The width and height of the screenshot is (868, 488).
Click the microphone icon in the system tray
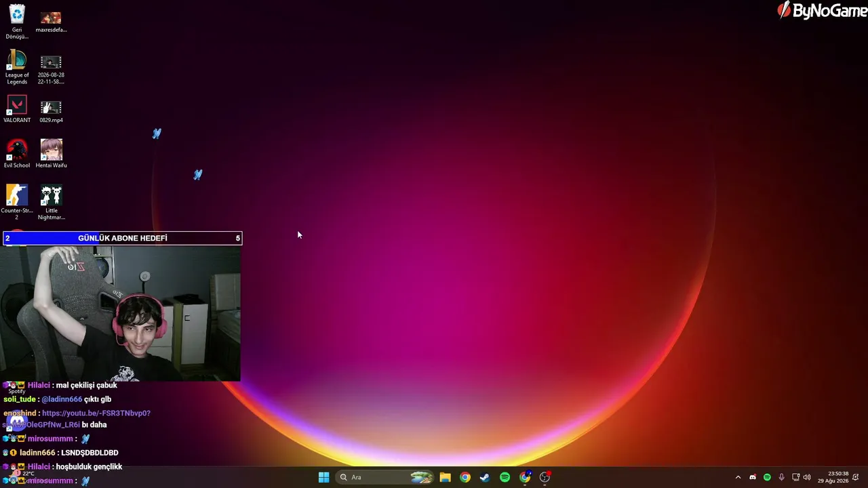781,477
